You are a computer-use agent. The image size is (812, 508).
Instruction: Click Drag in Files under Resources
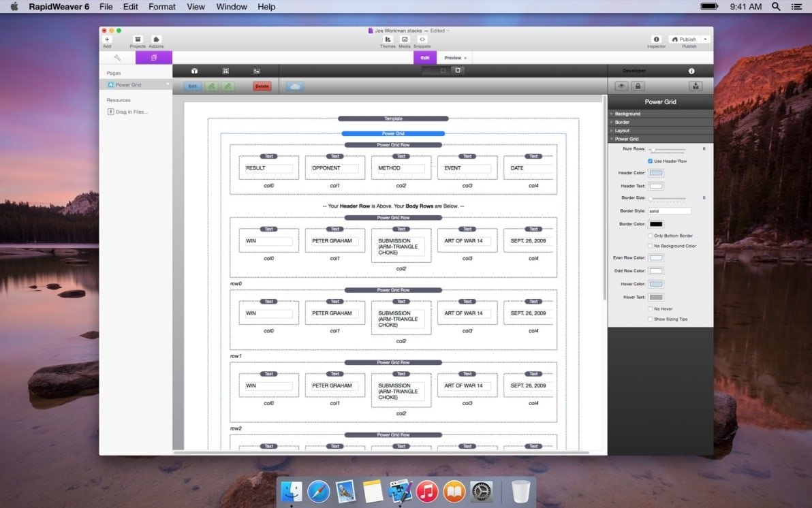128,112
